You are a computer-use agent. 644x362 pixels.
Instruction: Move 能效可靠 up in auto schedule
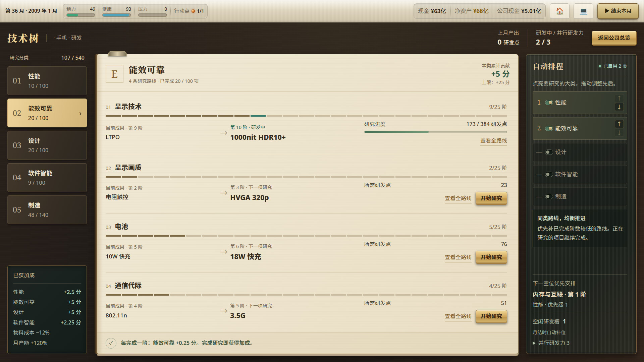click(x=619, y=124)
